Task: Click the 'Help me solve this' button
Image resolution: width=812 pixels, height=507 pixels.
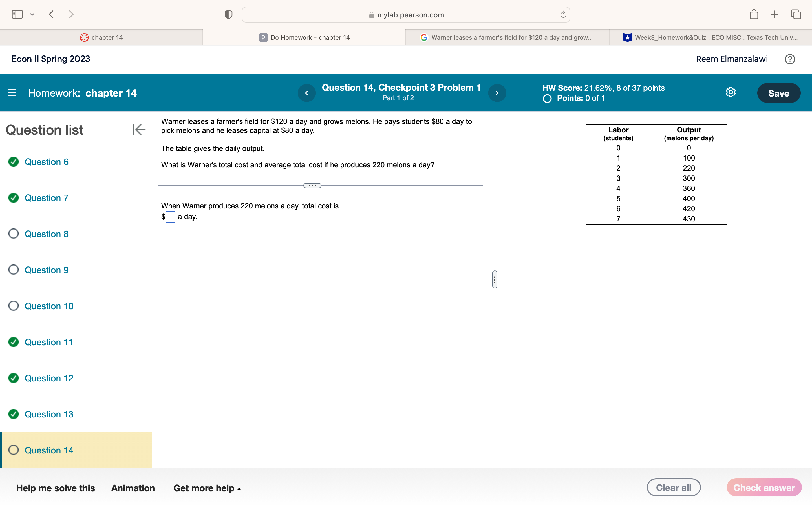Action: (x=56, y=488)
